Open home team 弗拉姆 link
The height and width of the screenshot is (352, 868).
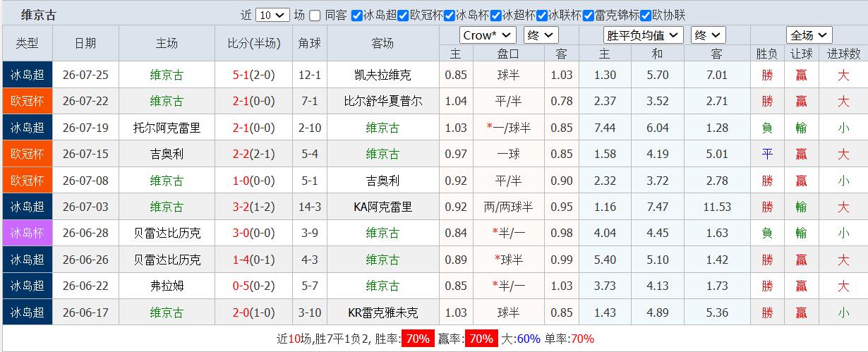tap(167, 286)
